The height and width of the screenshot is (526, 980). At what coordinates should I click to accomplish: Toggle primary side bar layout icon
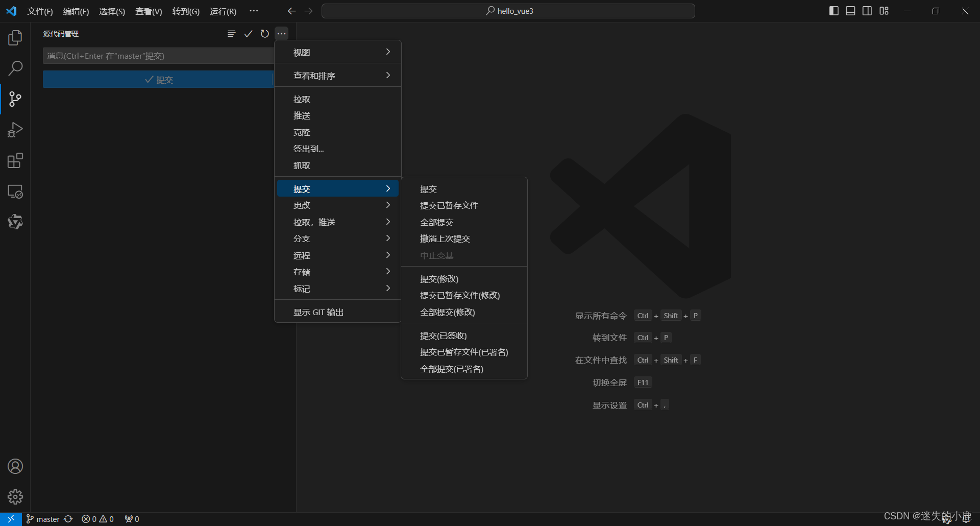coord(834,11)
